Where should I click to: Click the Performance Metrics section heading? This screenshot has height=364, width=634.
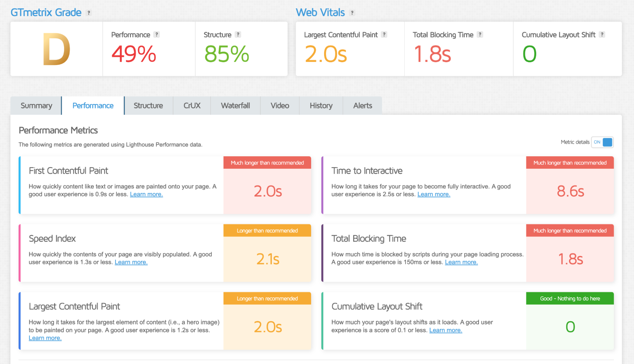pyautogui.click(x=58, y=130)
